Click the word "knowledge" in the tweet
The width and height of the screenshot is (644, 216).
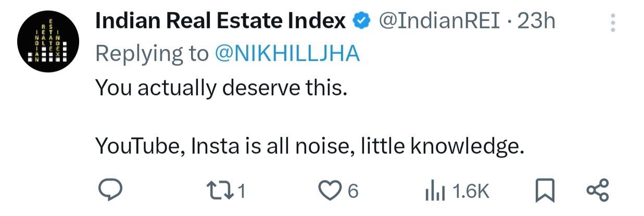point(465,147)
